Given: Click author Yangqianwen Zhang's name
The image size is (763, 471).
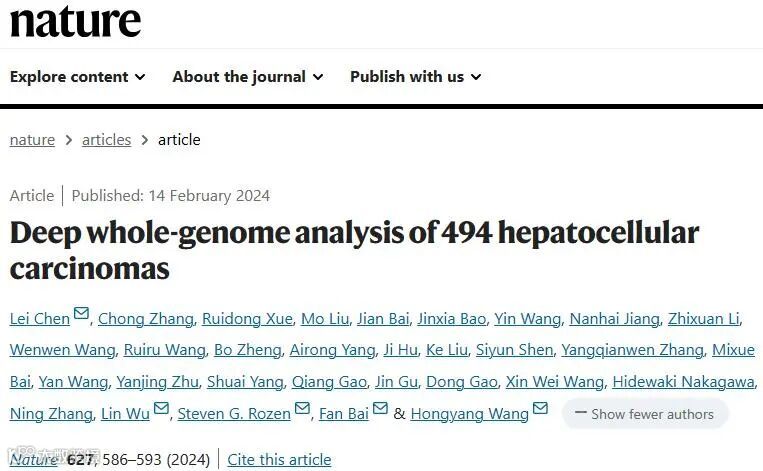Looking at the screenshot, I should click(633, 350).
